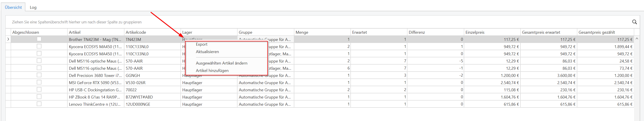Switch to the Log tab

point(33,7)
